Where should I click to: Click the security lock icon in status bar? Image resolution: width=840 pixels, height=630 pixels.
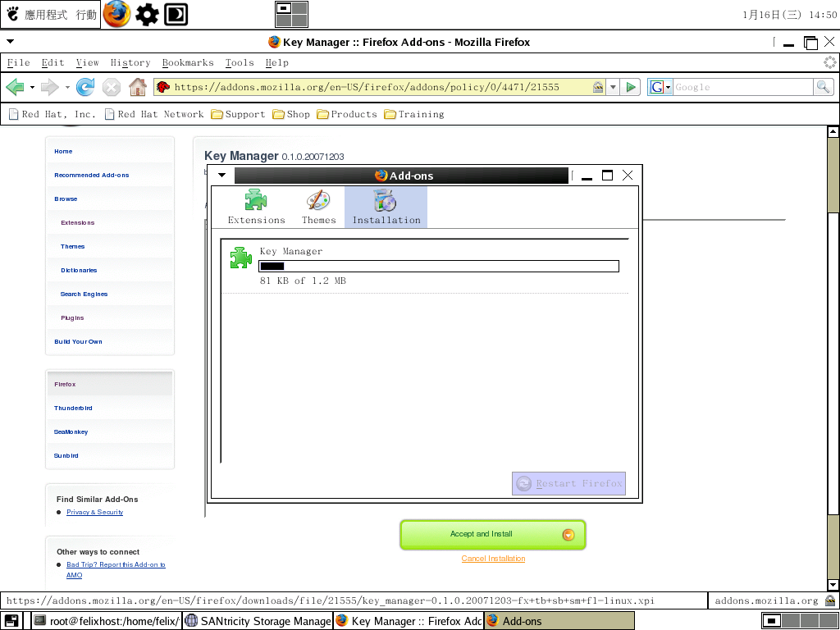(830, 600)
